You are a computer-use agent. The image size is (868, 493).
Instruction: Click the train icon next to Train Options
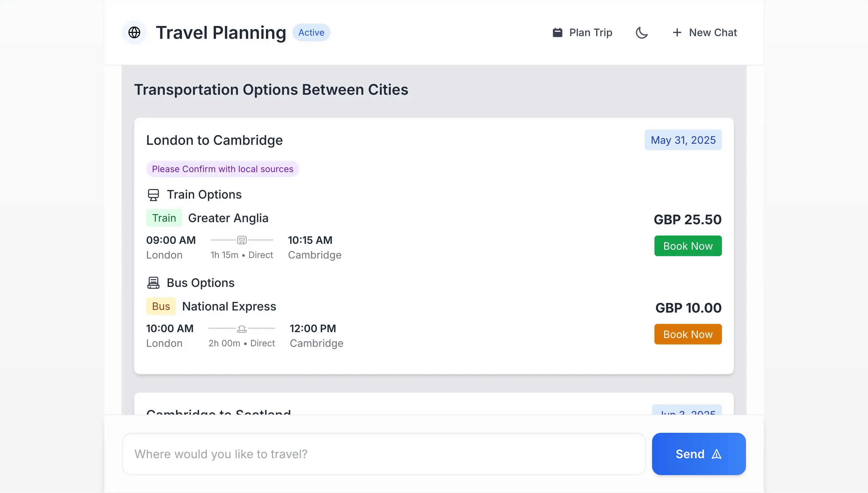pyautogui.click(x=153, y=195)
